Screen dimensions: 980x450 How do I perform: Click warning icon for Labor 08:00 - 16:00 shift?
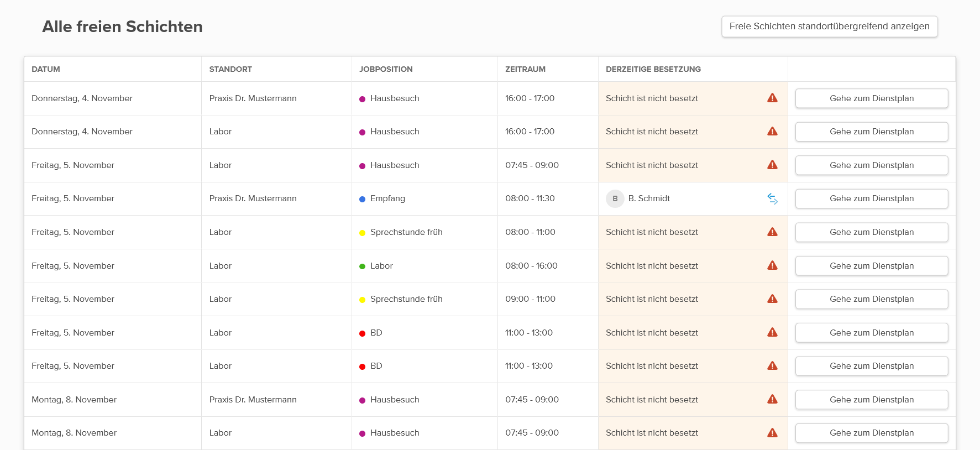(x=772, y=265)
